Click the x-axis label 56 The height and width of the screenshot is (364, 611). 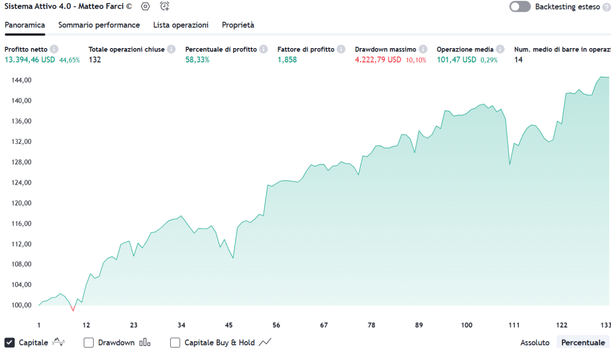click(276, 325)
